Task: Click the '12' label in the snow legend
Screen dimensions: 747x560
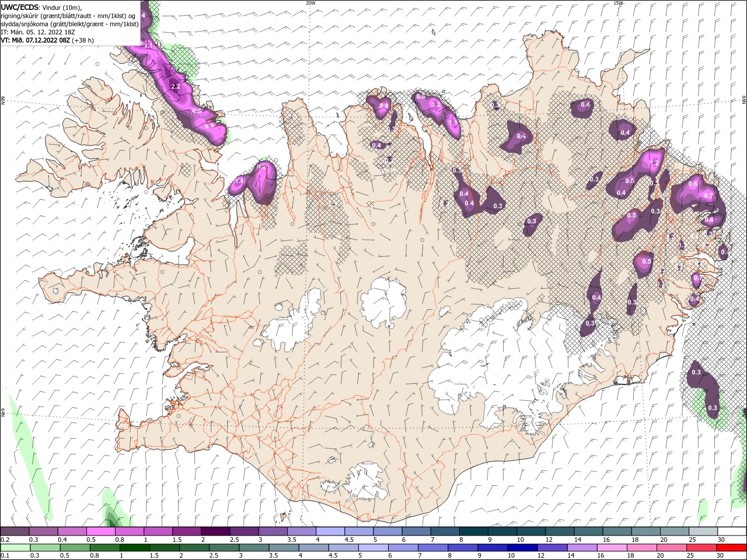Action: pyautogui.click(x=549, y=540)
